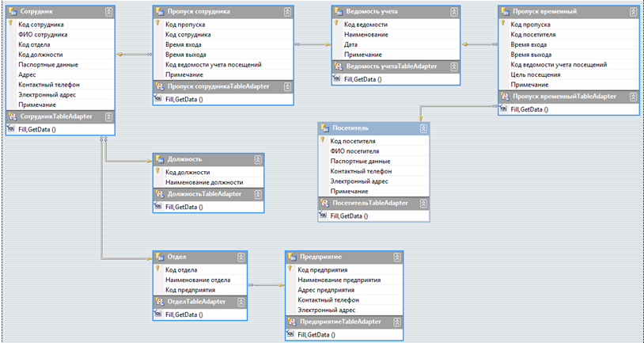Click the ОтделTableAdapter icon
The image size is (644, 343).
158,302
